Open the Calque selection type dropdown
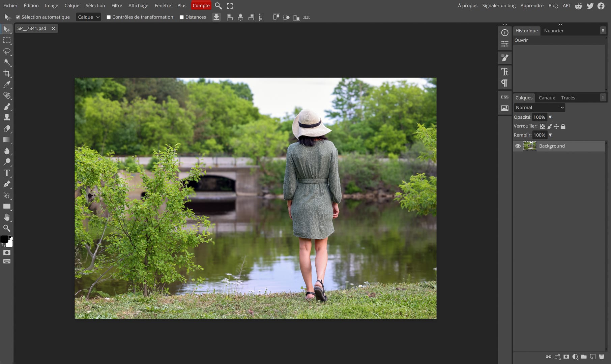Screen dimensions: 611x364 (x=88, y=17)
